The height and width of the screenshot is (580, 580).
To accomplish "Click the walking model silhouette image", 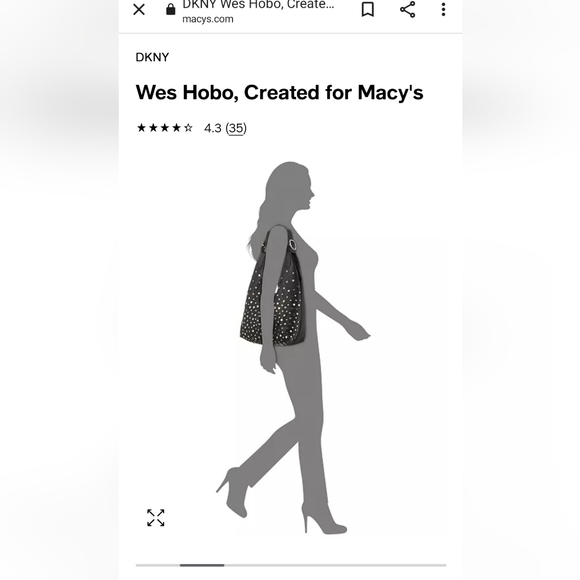I will tap(292, 348).
